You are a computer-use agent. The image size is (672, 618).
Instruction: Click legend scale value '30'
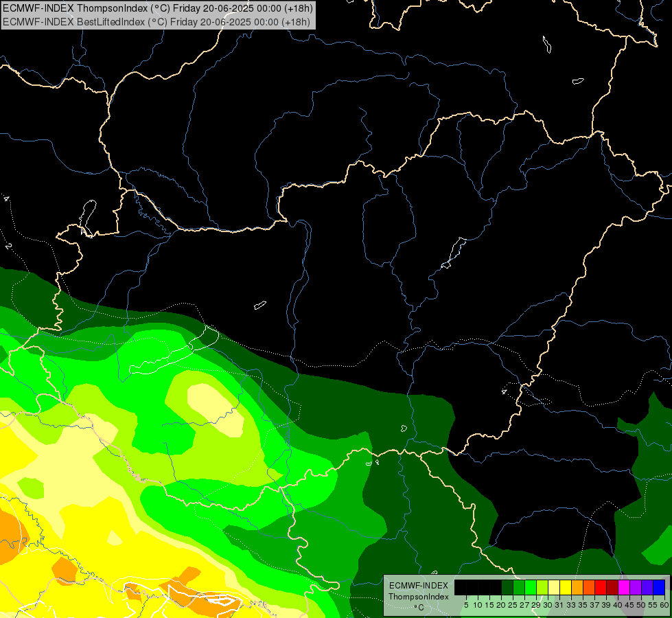[x=548, y=605]
